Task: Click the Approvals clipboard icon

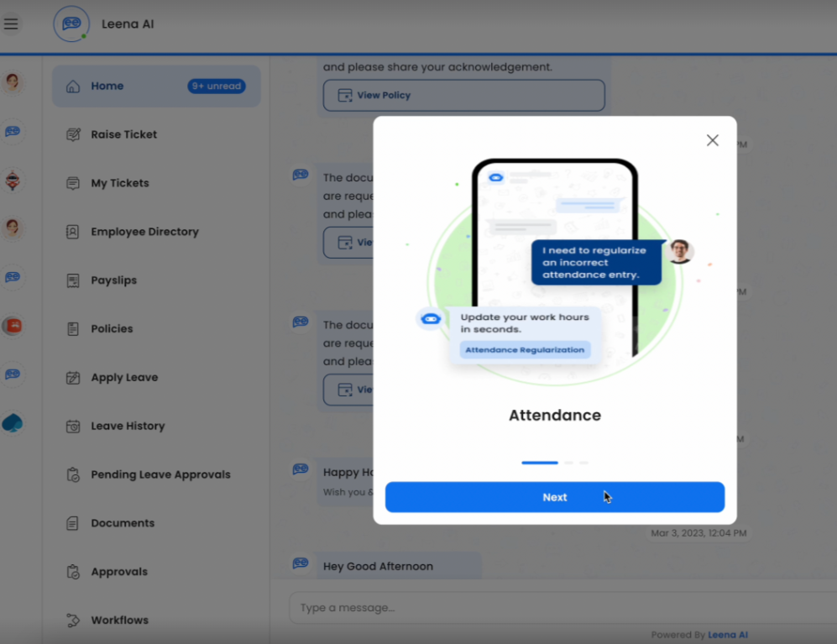Action: [73, 572]
